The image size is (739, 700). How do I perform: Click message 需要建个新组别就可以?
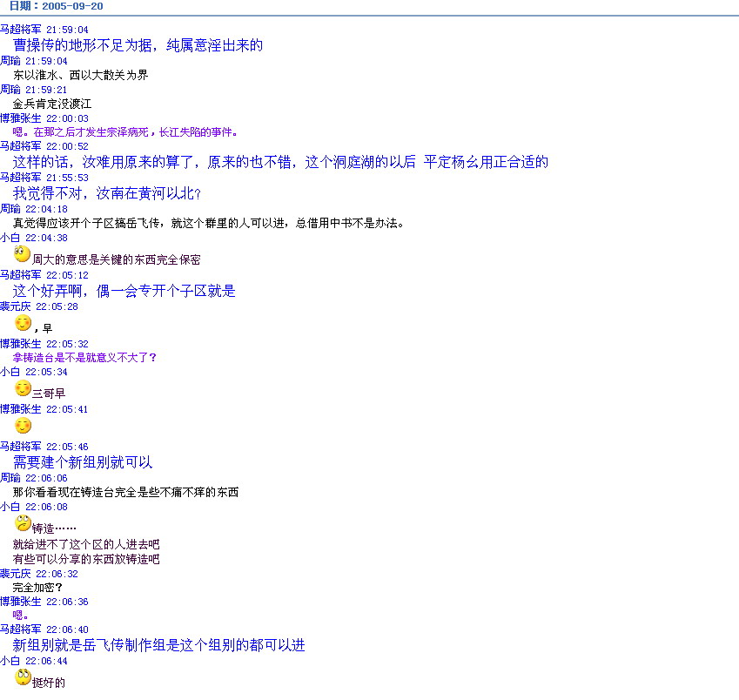click(83, 462)
